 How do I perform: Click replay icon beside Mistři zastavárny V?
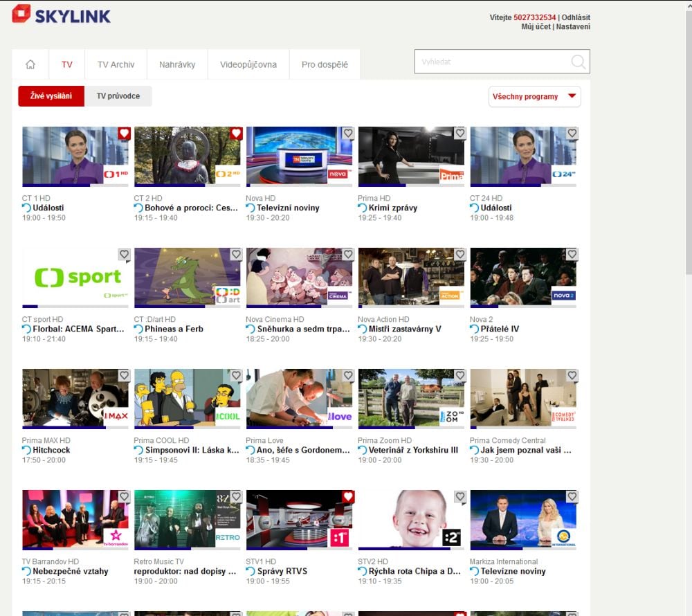tap(363, 329)
